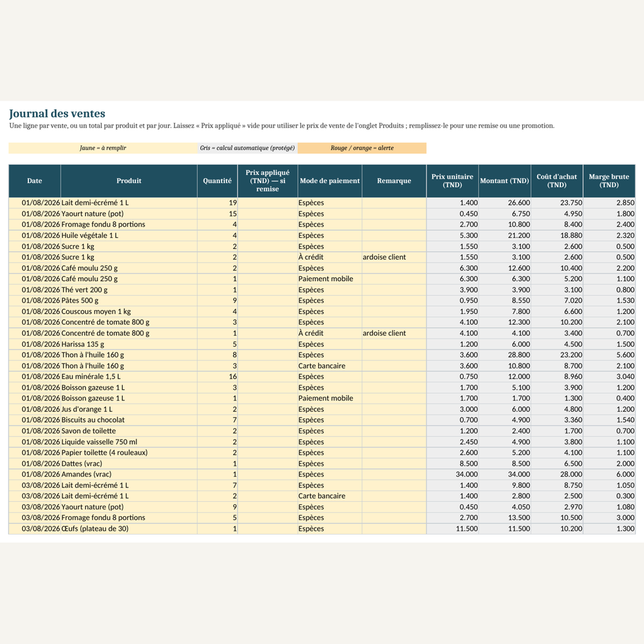Select the 'Papier toilette (4 rouleaux)' product cell

tap(128, 452)
